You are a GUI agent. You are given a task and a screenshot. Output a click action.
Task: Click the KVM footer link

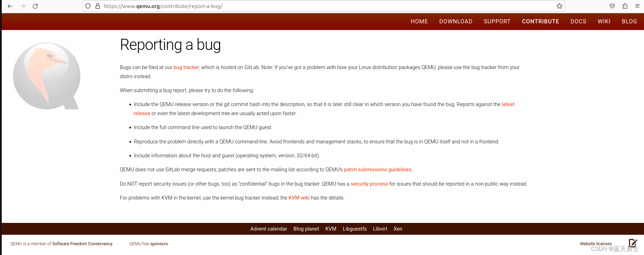click(x=331, y=229)
